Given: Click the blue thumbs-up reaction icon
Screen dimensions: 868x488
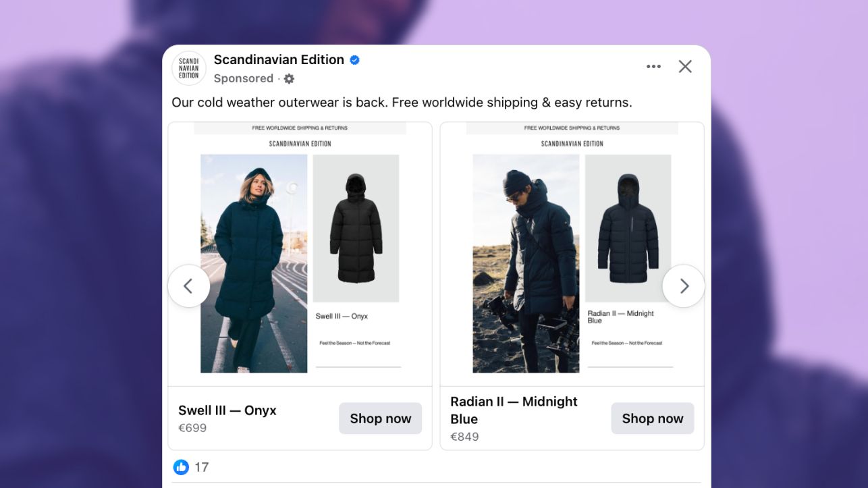Looking at the screenshot, I should 181,467.
